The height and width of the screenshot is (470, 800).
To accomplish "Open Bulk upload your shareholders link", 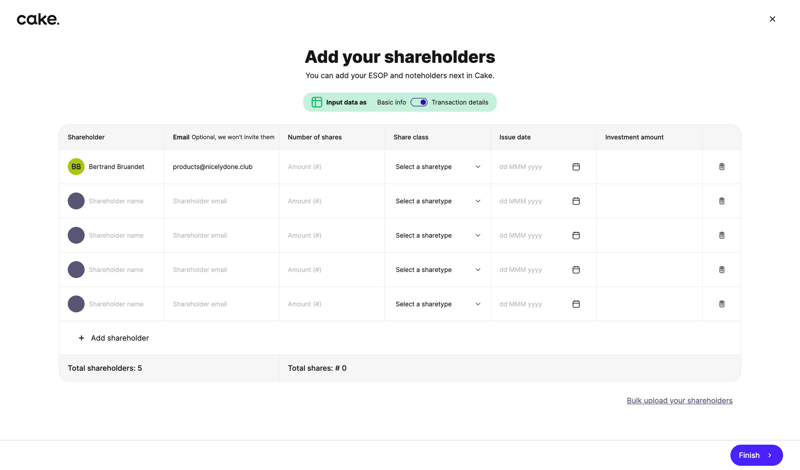I will point(679,401).
